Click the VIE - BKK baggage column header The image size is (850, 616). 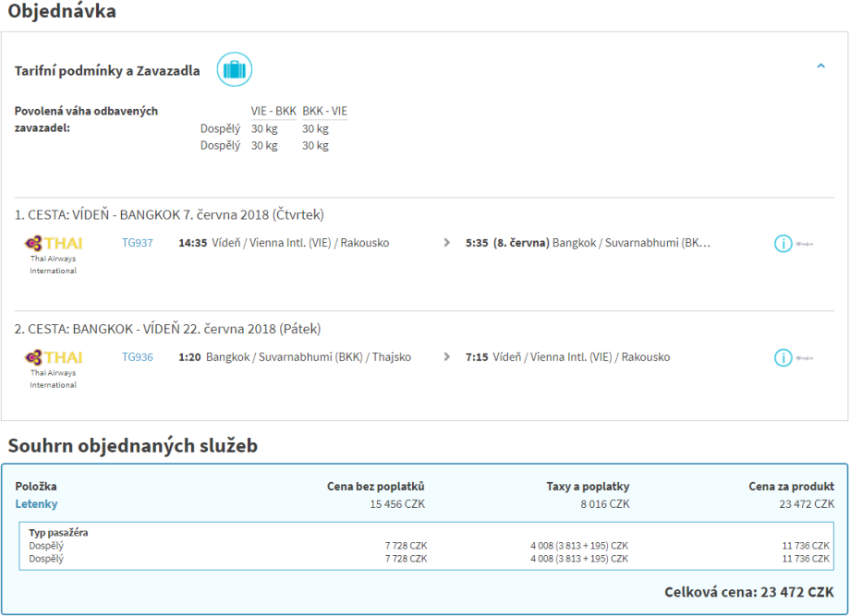[x=273, y=112]
